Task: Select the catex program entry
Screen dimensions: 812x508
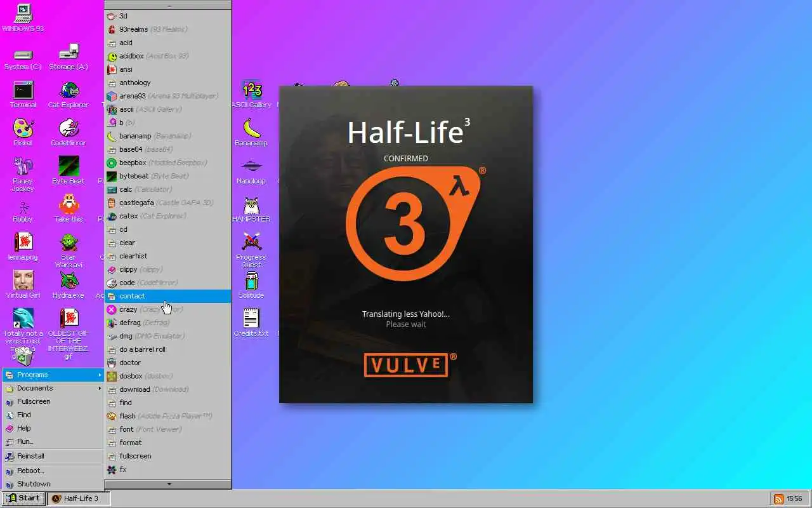Action: (168, 216)
